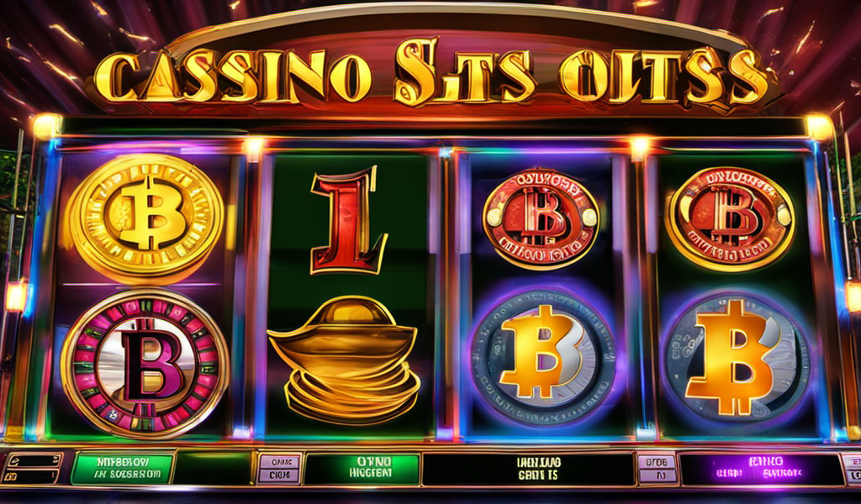Select the large orange Bitcoin coin on fourth reel
Image resolution: width=861 pixels, height=504 pixels.
[x=735, y=358]
